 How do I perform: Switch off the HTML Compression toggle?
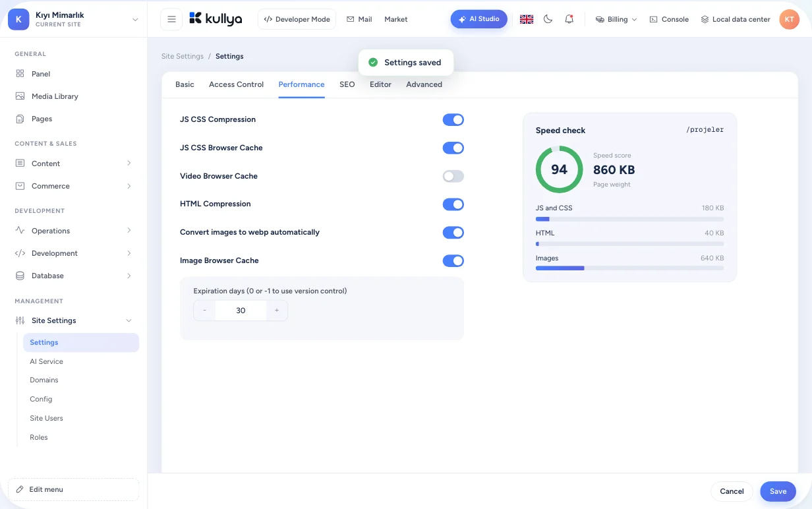coord(453,204)
